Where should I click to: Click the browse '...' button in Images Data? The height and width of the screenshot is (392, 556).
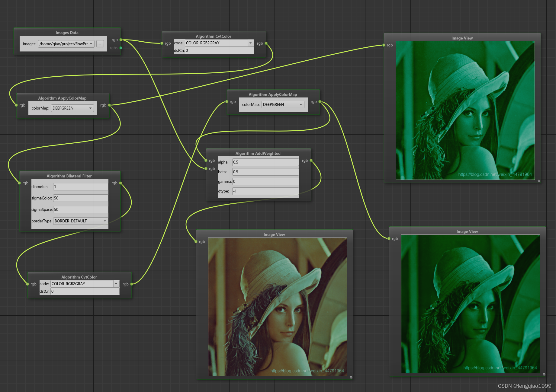(x=100, y=44)
